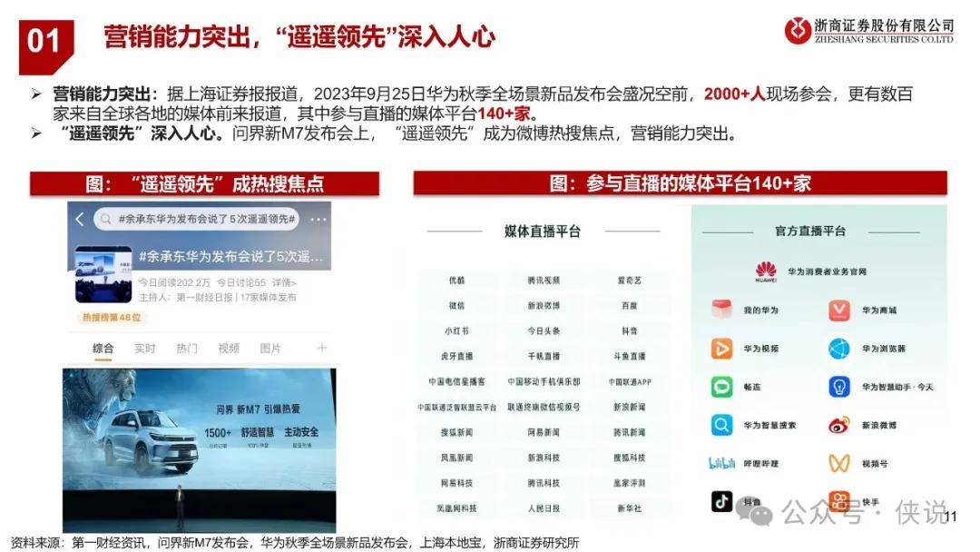Viewport: 980px width, 552px height.
Task: Click 中国电信星播客 in media list
Action: click(x=456, y=382)
